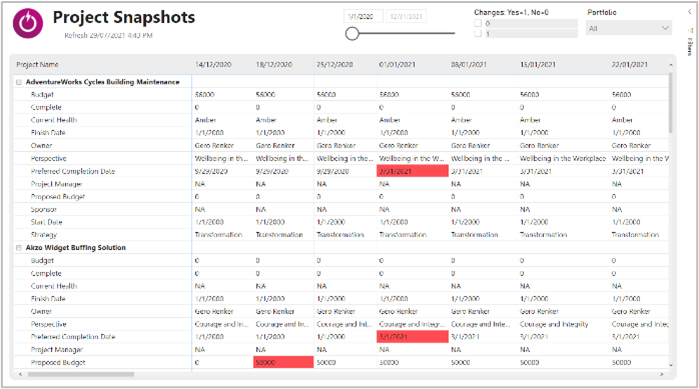Select the Start Date row label
Viewport: 699px width, 389px height.
coord(46,222)
